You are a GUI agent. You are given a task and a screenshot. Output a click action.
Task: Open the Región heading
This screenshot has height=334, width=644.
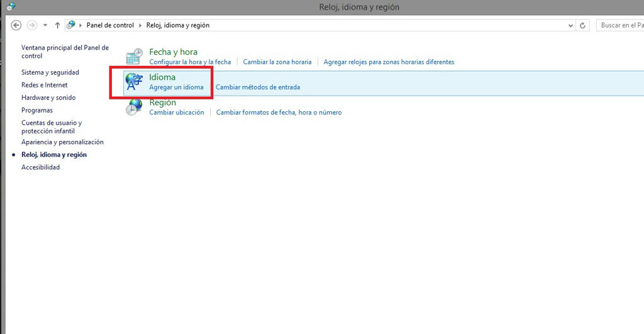click(163, 103)
